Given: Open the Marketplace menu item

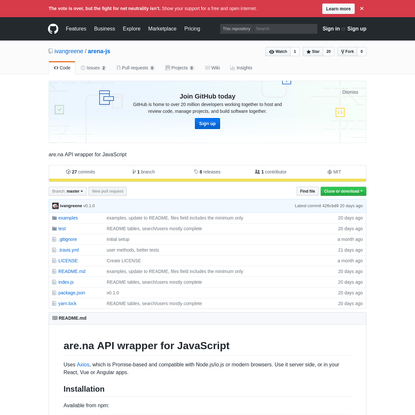Looking at the screenshot, I should [x=162, y=29].
